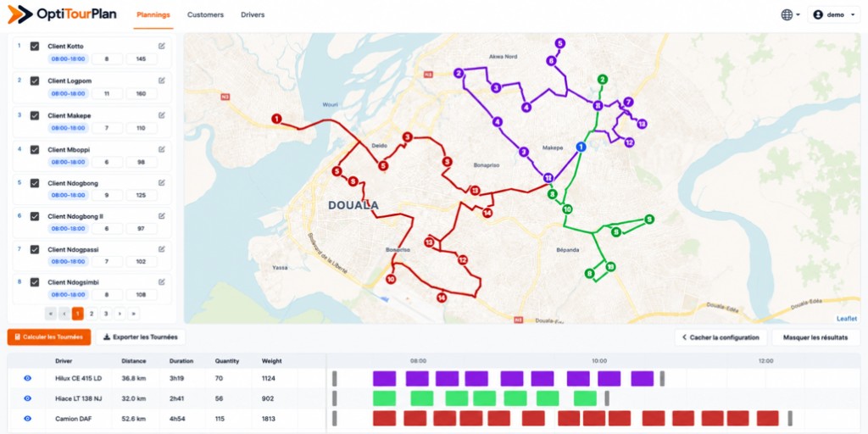The image size is (868, 434).
Task: Click purple marker 7 on map
Action: 628,102
